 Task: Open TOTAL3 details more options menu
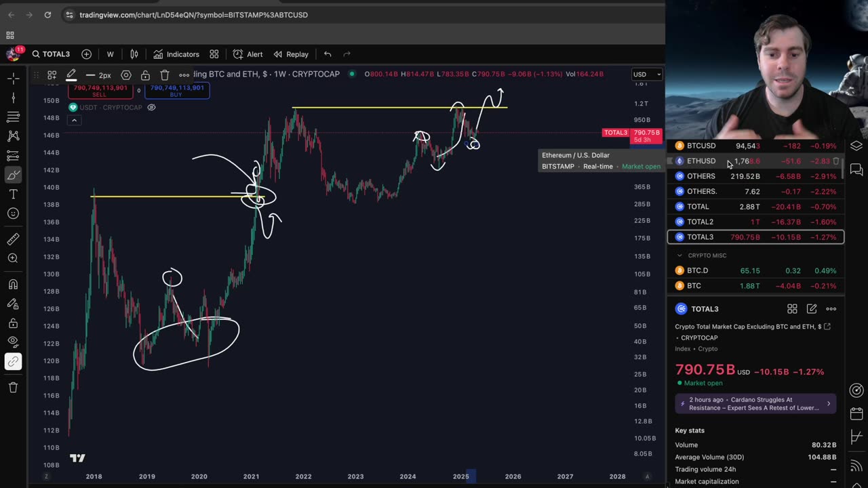(831, 309)
